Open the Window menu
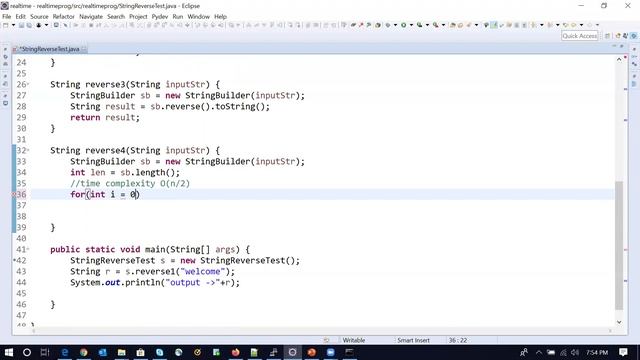Image resolution: width=640 pixels, height=360 pixels. coord(198,17)
